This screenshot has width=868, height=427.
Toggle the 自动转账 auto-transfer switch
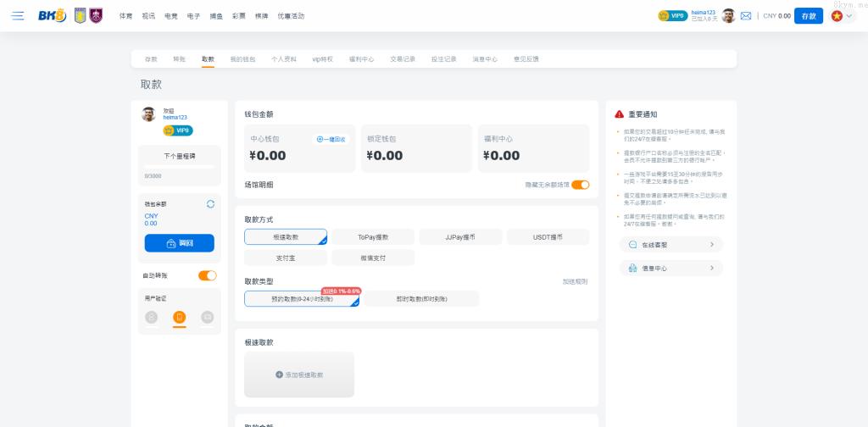pyautogui.click(x=207, y=275)
